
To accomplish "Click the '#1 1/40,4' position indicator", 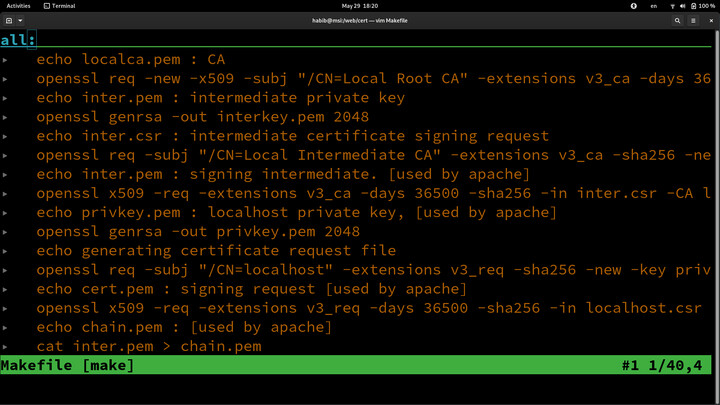I will [662, 365].
